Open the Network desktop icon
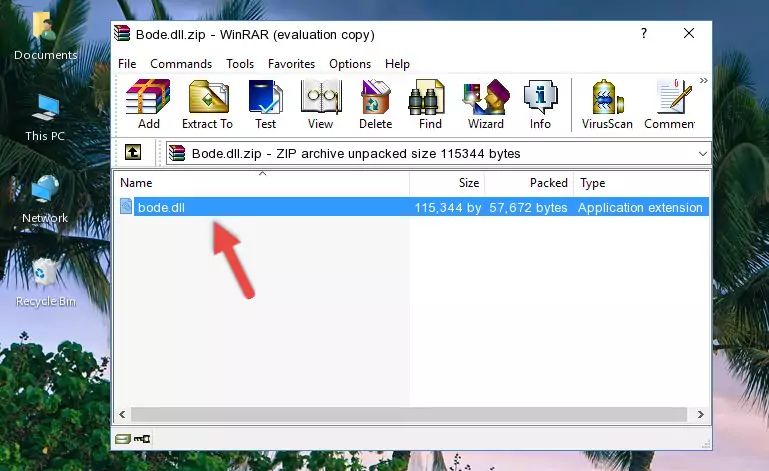The height and width of the screenshot is (471, 769). click(x=45, y=199)
